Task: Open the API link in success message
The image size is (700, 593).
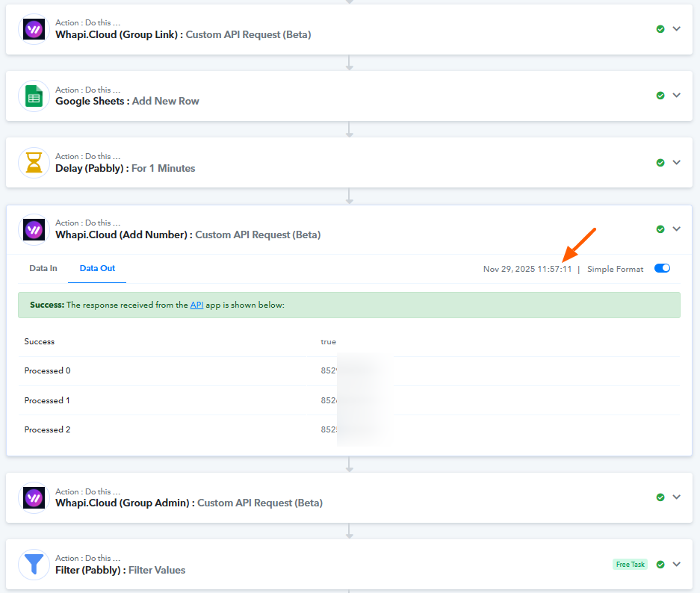Action: (x=196, y=305)
